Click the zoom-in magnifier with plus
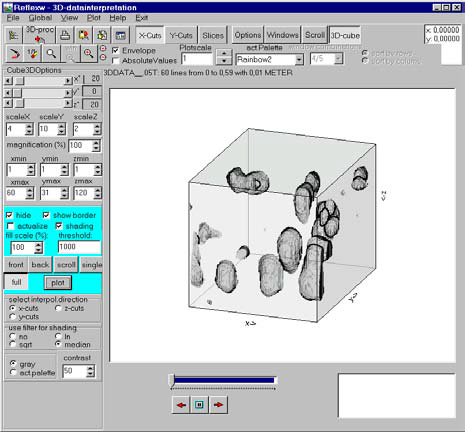 (89, 54)
